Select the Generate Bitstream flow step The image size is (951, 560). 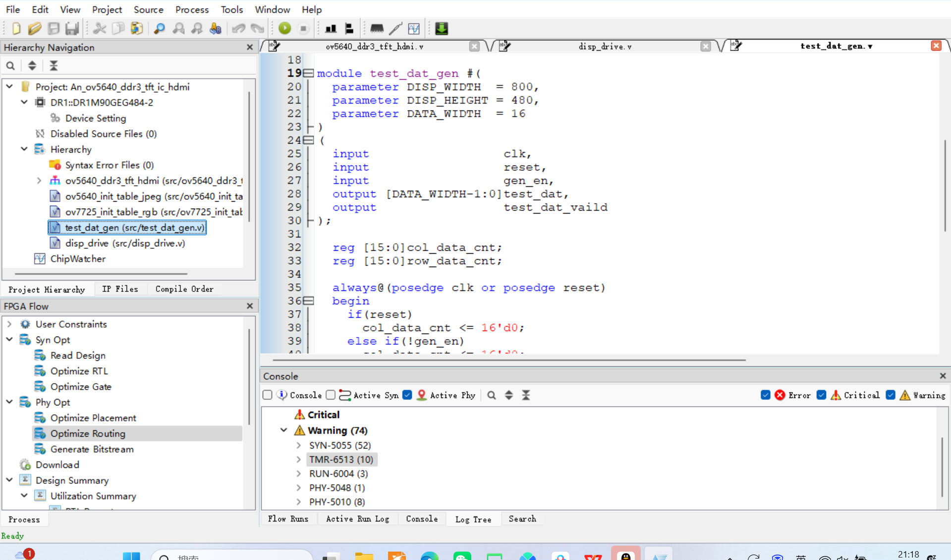pyautogui.click(x=92, y=449)
